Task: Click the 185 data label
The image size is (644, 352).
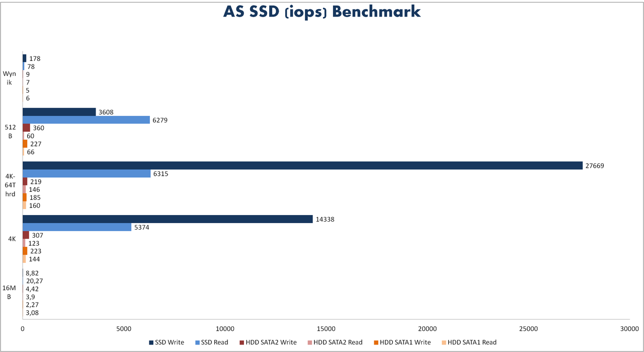Action: [x=35, y=198]
